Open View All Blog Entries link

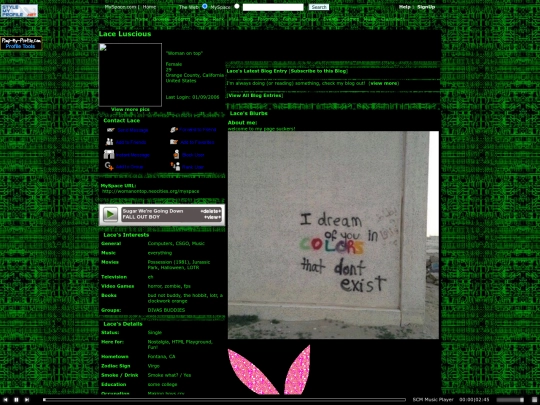pos(255,95)
